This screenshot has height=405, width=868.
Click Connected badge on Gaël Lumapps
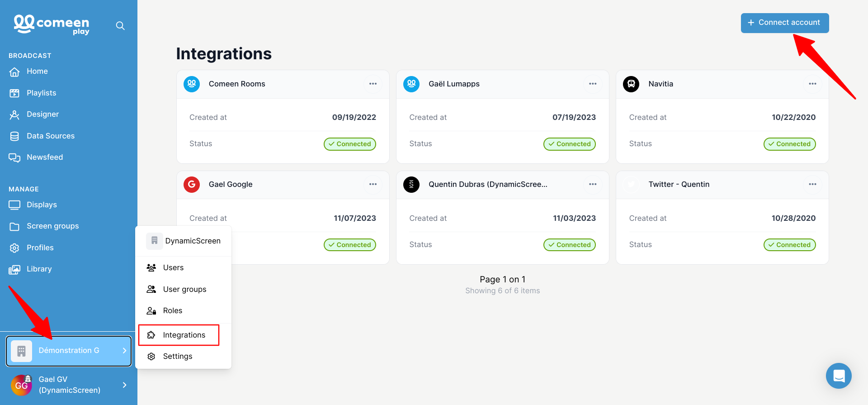pyautogui.click(x=570, y=144)
